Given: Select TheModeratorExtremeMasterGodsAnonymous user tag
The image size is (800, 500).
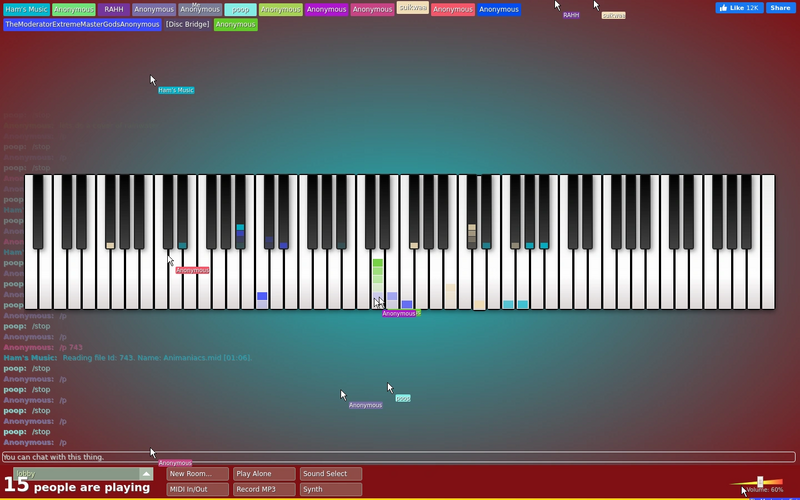Looking at the screenshot, I should [82, 24].
